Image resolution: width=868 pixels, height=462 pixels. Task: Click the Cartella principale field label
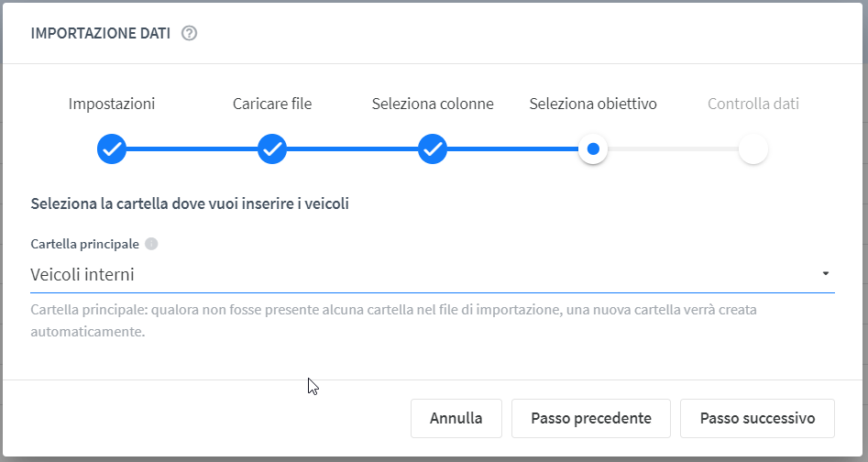(x=84, y=244)
